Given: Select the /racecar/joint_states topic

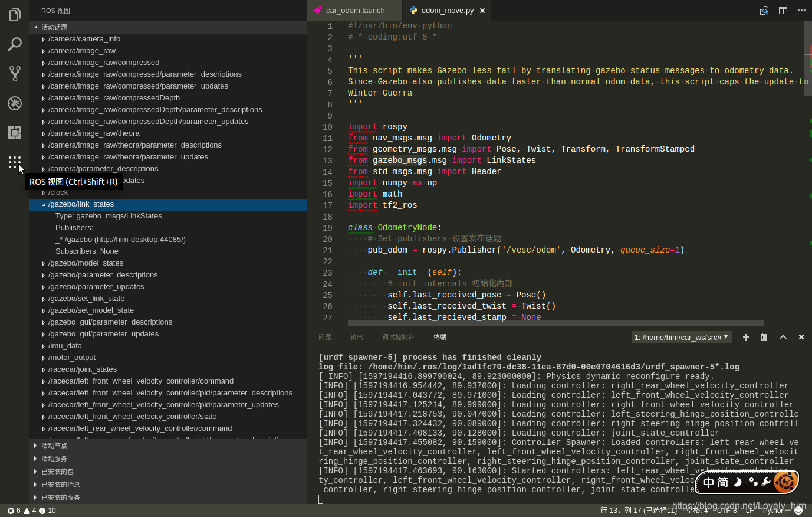Looking at the screenshot, I should 168,369.
